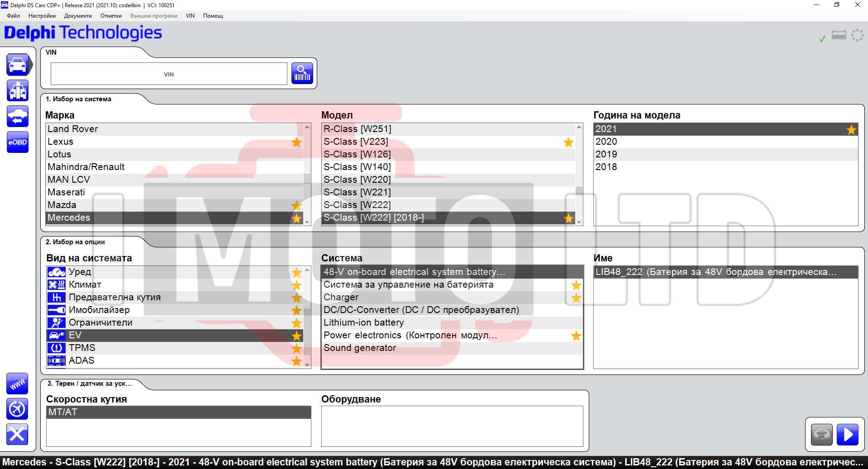Viewport: 868px width, 469px height.
Task: Toggle favourite star for year 2021
Action: click(x=851, y=130)
